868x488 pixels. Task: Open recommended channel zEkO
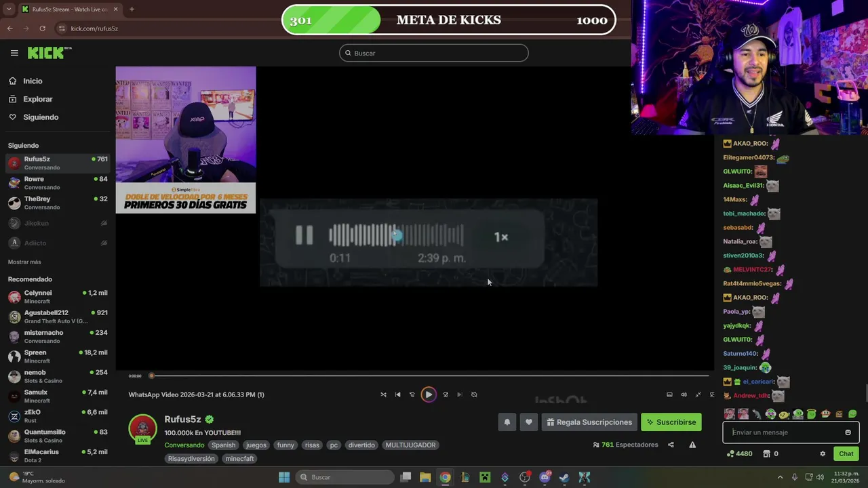click(x=58, y=416)
